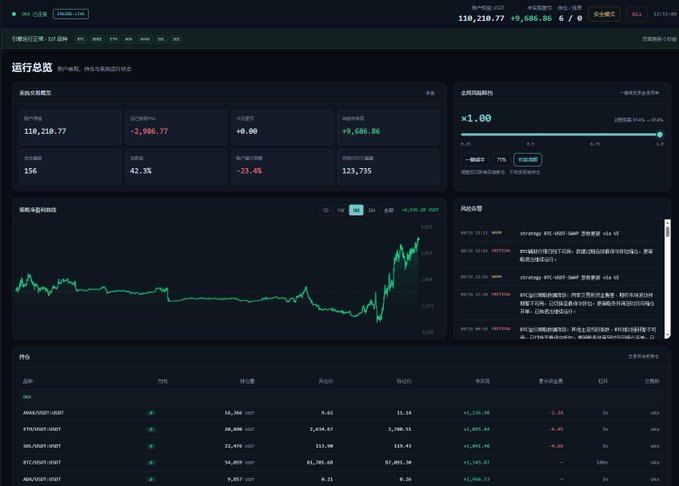Switch chart range to 1D

(326, 210)
